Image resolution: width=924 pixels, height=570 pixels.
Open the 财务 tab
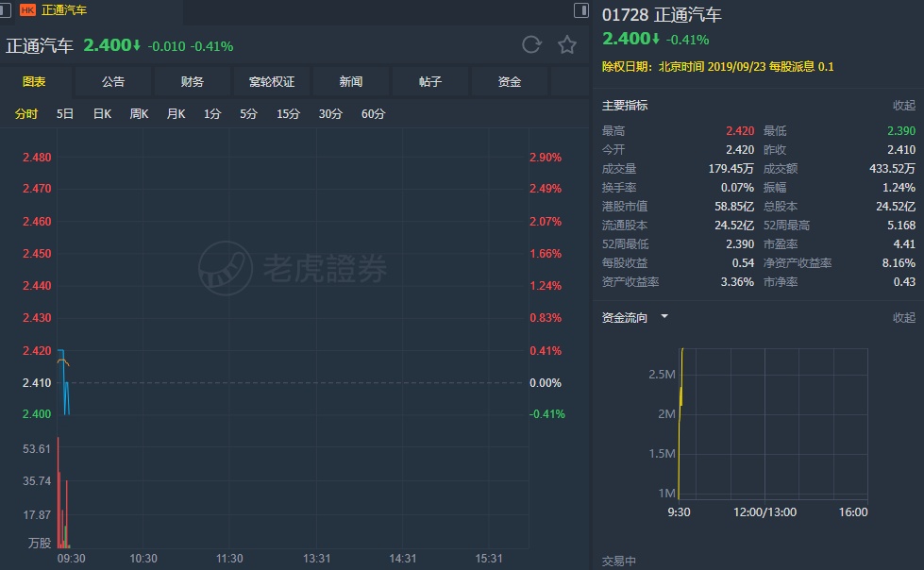click(x=193, y=82)
